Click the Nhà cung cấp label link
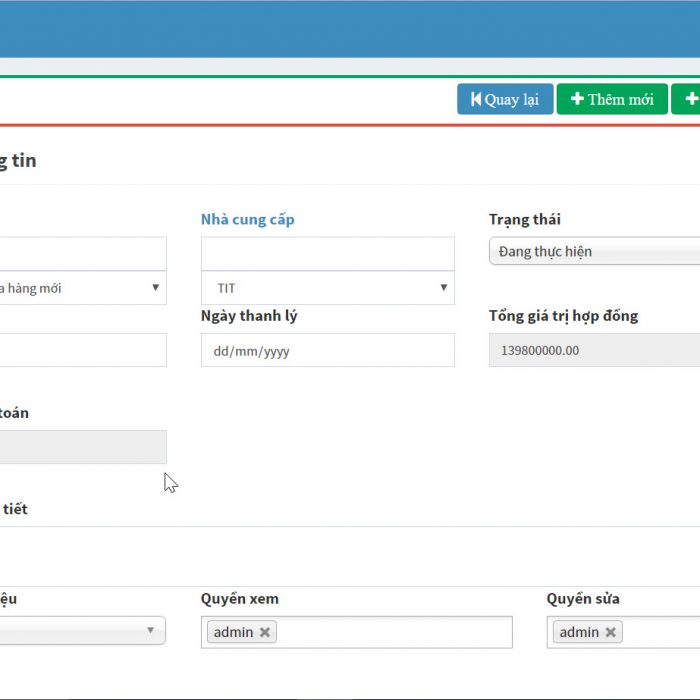700x700 pixels. pos(247,219)
